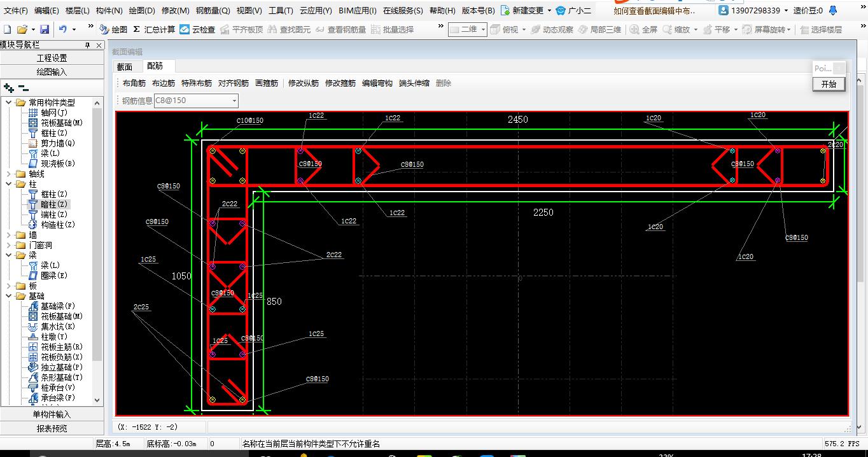The width and height of the screenshot is (868, 457).
Task: Open the 钢筋信息 C8@150 combo box
Action: [x=196, y=101]
